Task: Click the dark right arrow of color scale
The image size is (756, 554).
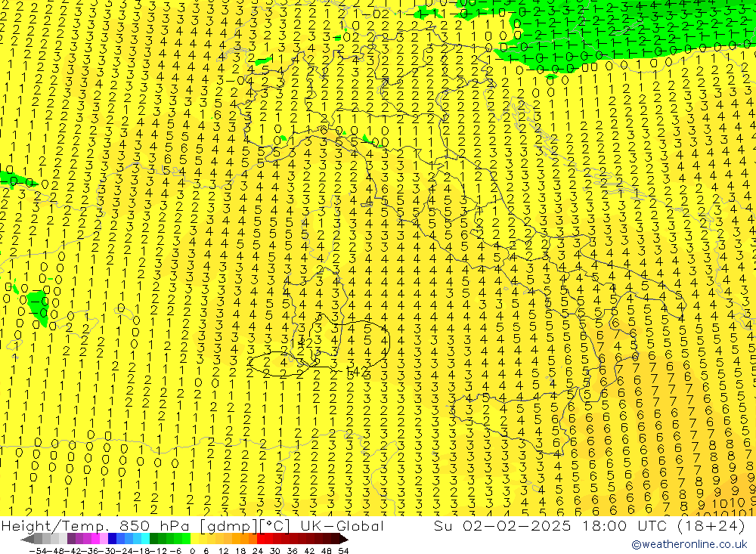Action: (x=344, y=540)
